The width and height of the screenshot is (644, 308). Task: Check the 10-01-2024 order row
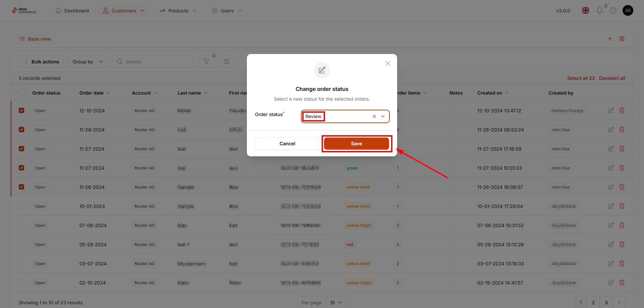tap(21, 206)
